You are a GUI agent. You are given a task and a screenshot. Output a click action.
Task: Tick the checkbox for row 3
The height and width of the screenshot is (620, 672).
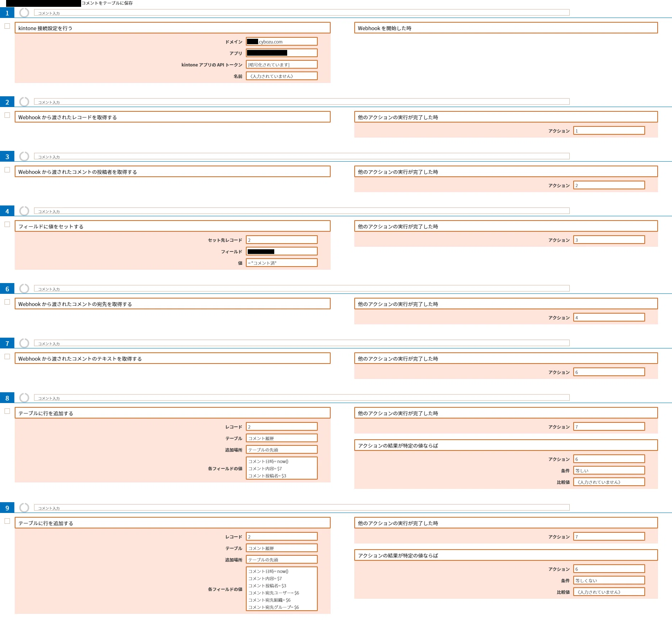tap(7, 170)
